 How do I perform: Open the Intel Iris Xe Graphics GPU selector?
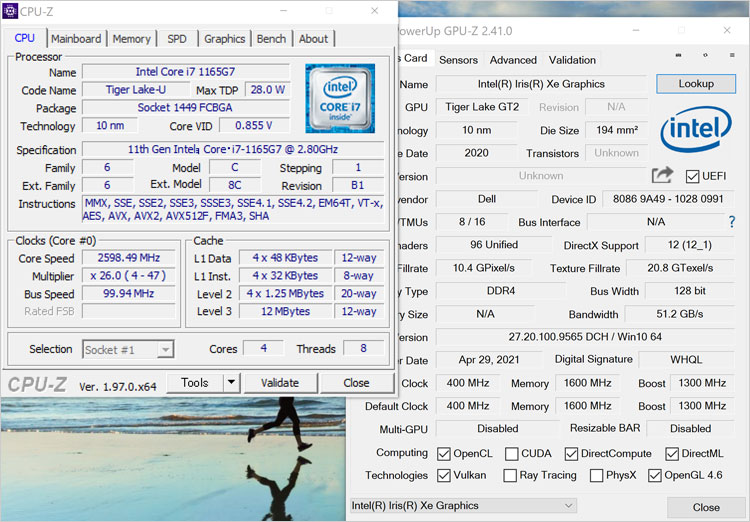point(463,506)
